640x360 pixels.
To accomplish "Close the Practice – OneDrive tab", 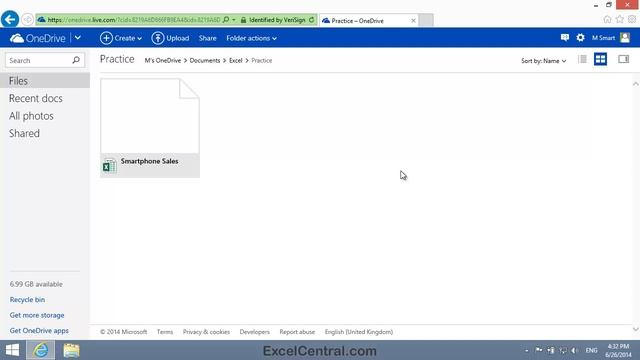I will 413,20.
